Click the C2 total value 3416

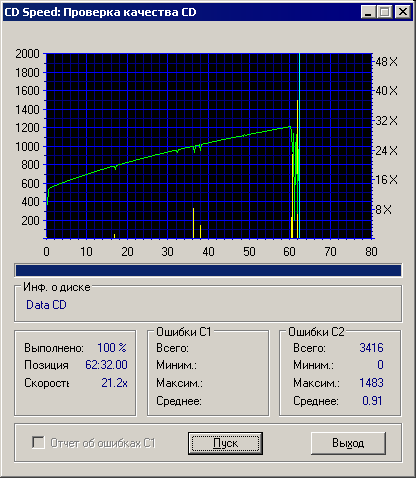coord(371,348)
